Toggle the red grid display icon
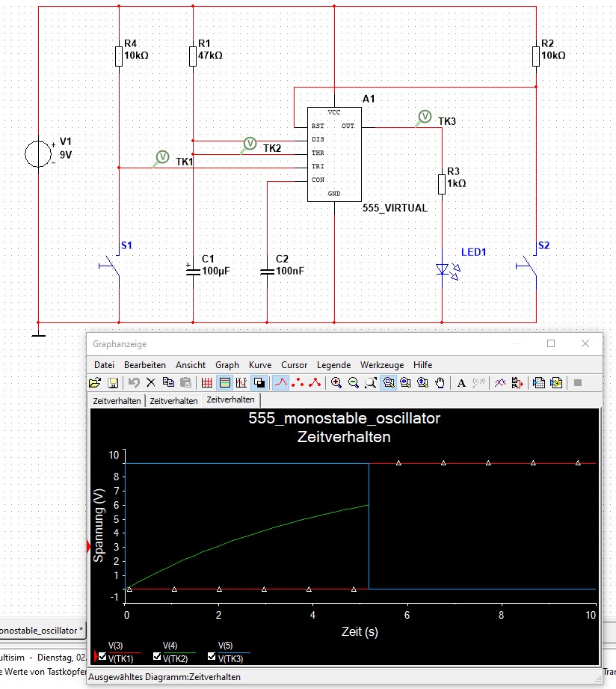The height and width of the screenshot is (689, 616). pyautogui.click(x=207, y=383)
